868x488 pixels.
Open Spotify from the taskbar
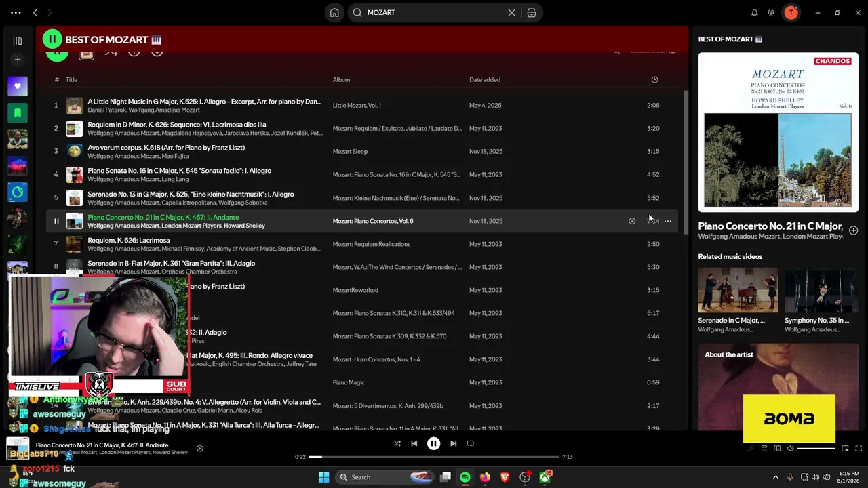465,477
